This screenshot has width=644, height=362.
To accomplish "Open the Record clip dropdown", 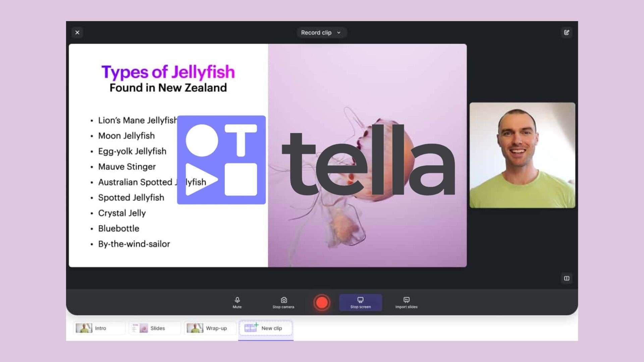I will [x=321, y=33].
